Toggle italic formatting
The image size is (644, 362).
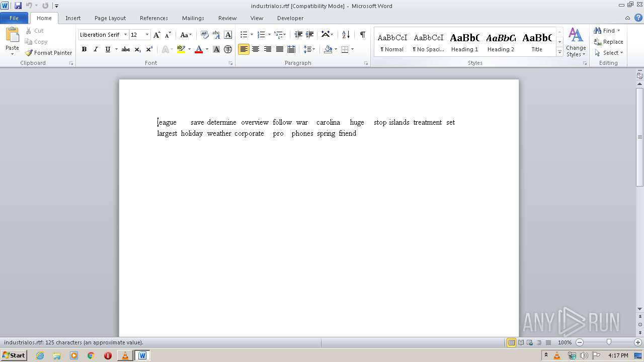click(x=96, y=49)
